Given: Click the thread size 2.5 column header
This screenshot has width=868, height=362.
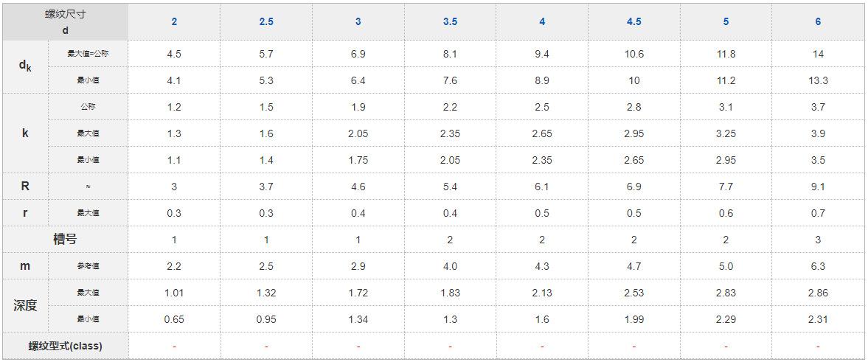Looking at the screenshot, I should pos(266,22).
